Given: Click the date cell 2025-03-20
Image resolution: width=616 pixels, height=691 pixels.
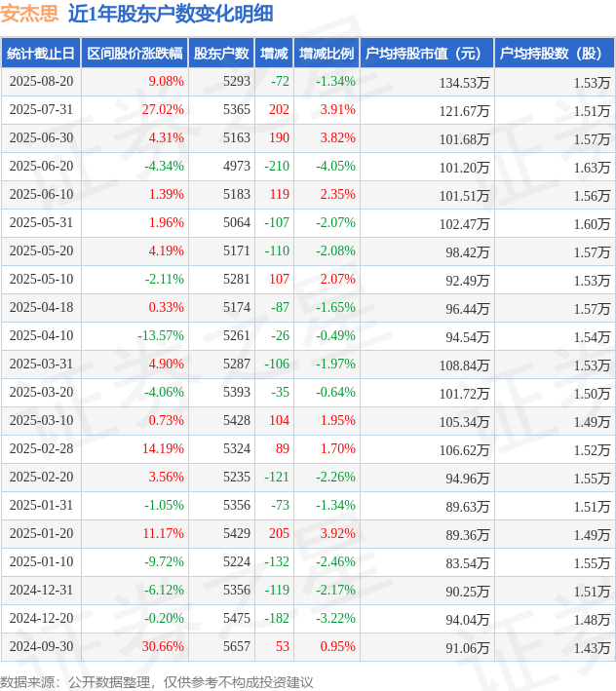Looking at the screenshot, I should click(x=41, y=392).
